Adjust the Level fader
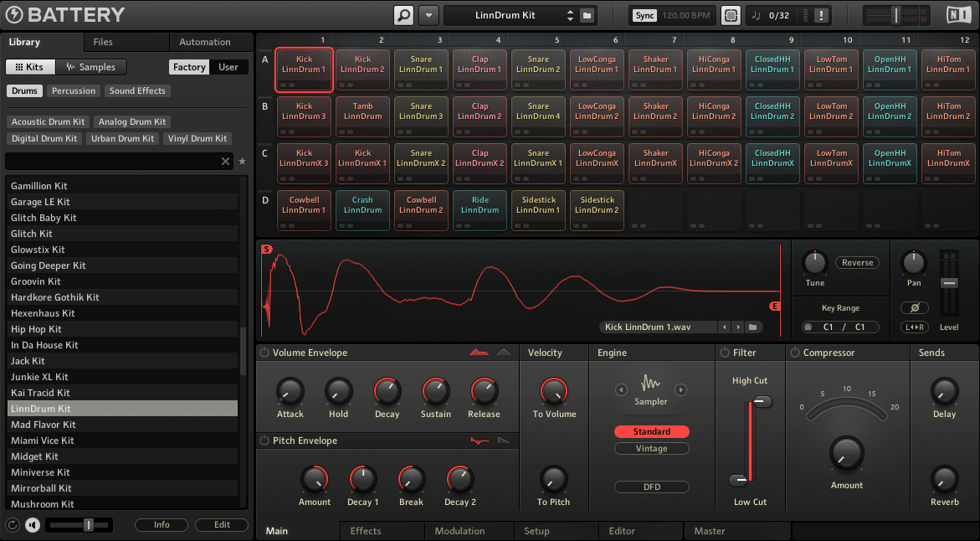The image size is (980, 541). coord(949,283)
